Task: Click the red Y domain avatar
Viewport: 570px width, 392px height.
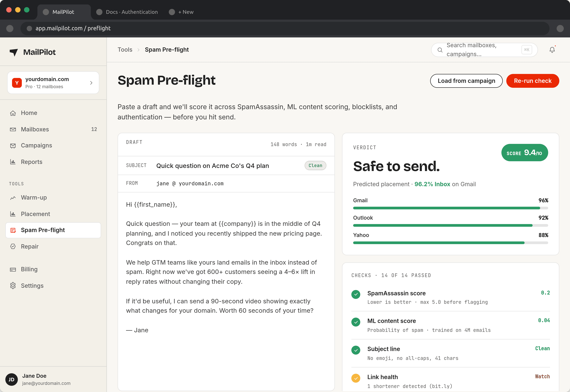Action: 17,83
